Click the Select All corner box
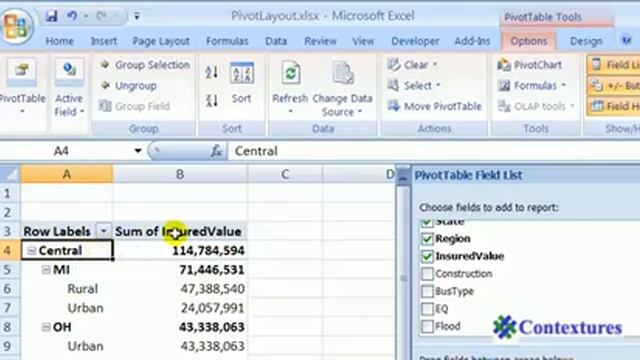Viewport: 640px width, 360px height. coord(10,174)
